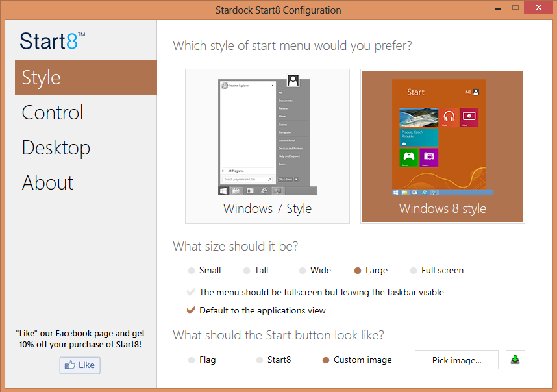Switch to the Control section
This screenshot has height=392, width=557.
[52, 112]
